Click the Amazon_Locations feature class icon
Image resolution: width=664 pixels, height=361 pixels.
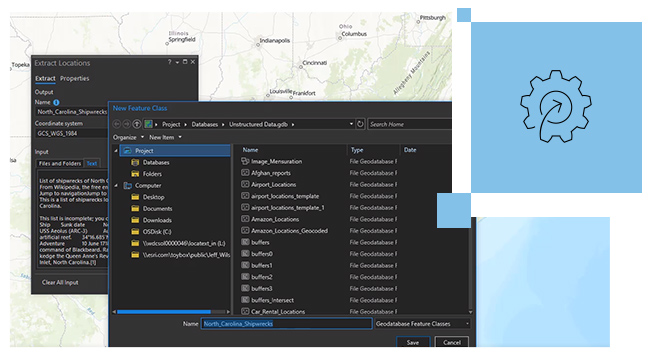[245, 219]
